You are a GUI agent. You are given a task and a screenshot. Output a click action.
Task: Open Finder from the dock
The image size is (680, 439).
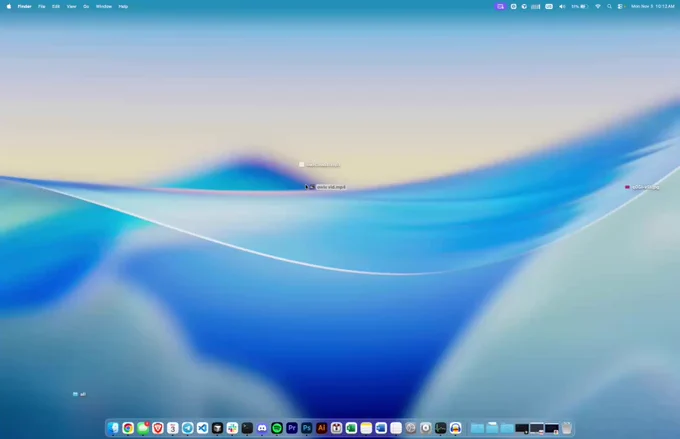[x=113, y=428]
